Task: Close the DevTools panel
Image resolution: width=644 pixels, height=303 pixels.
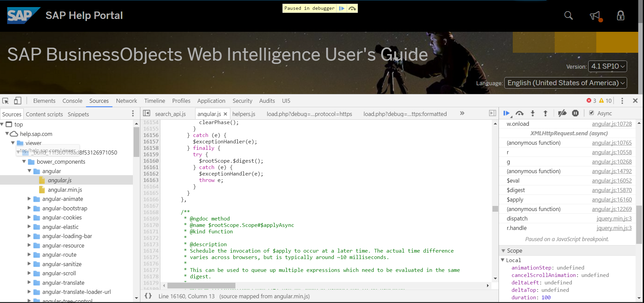Action: (x=635, y=101)
